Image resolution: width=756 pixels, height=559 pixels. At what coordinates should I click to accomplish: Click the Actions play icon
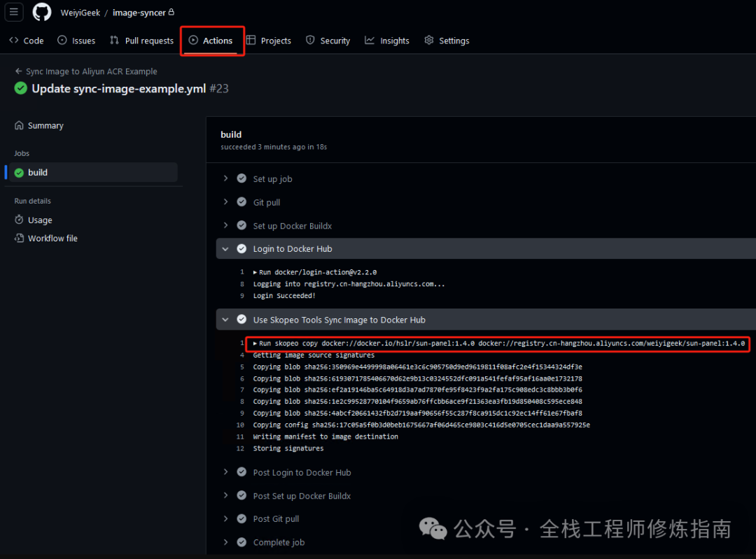[x=193, y=40]
